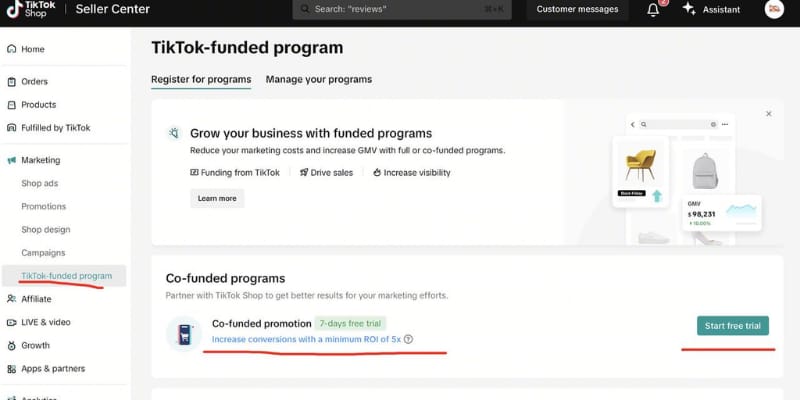The height and width of the screenshot is (400, 800).
Task: Open notifications bell icon
Action: click(653, 9)
